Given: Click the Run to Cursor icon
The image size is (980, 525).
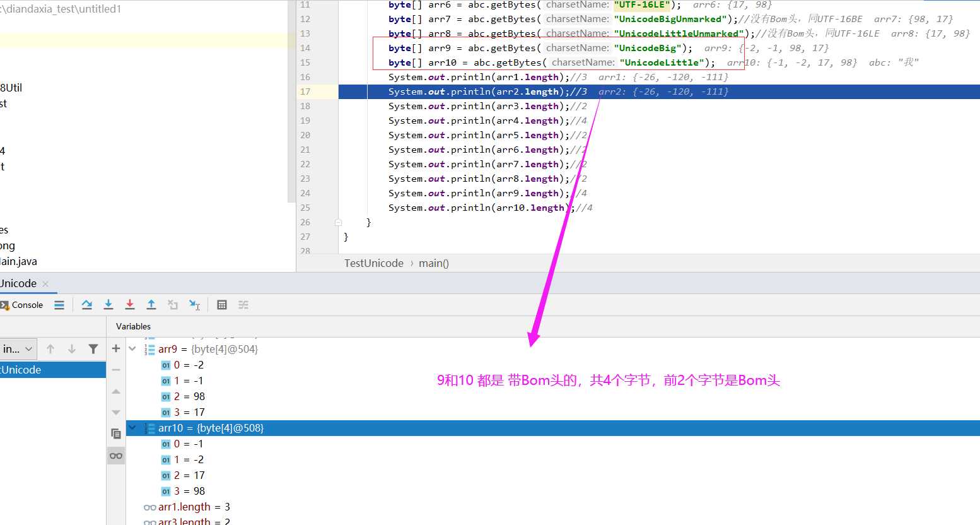Looking at the screenshot, I should pos(194,305).
